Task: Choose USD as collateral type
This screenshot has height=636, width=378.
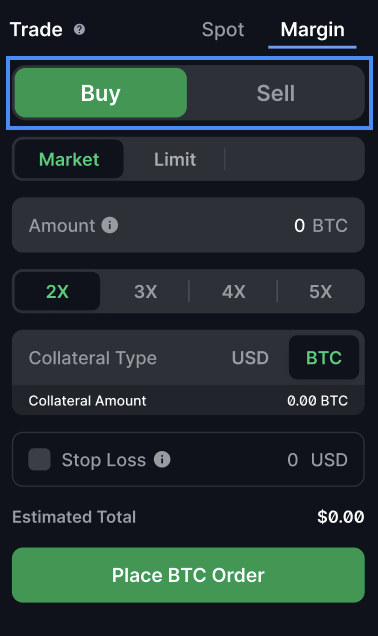Action: (250, 358)
